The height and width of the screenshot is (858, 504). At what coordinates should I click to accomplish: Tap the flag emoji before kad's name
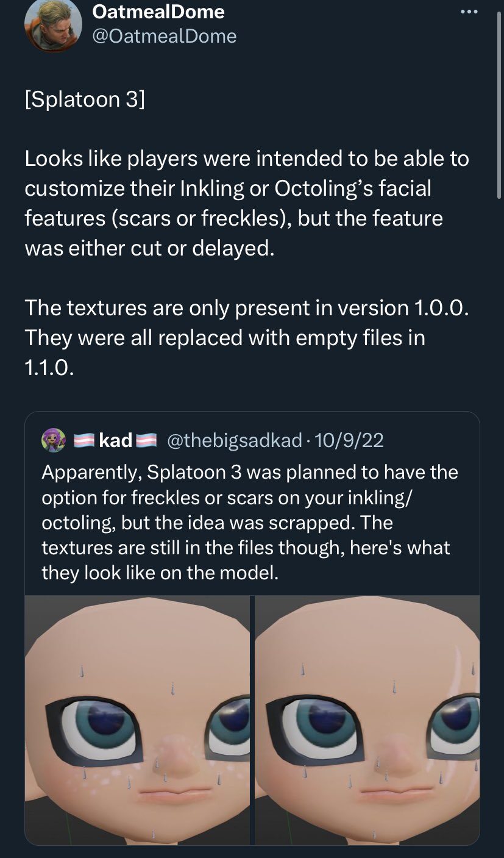click(83, 440)
